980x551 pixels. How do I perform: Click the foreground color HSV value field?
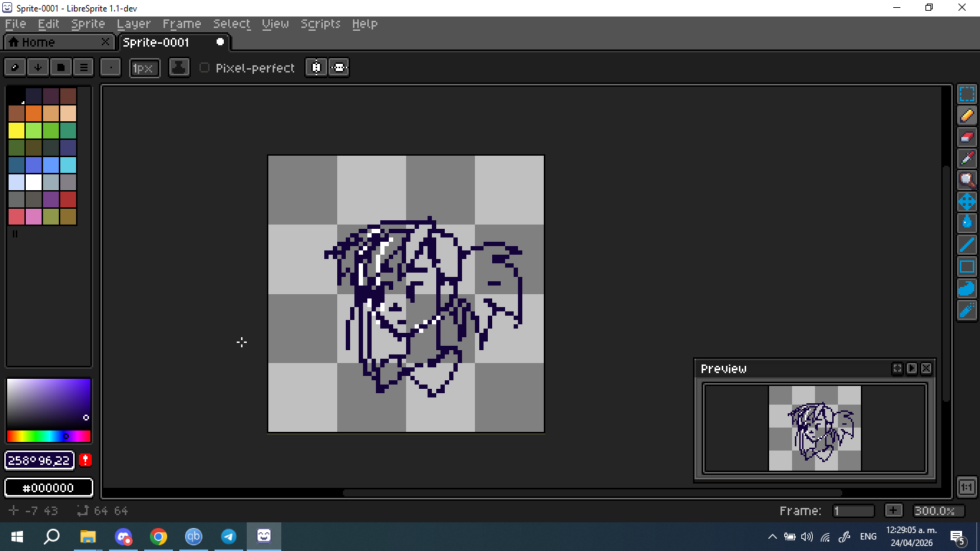click(x=39, y=461)
